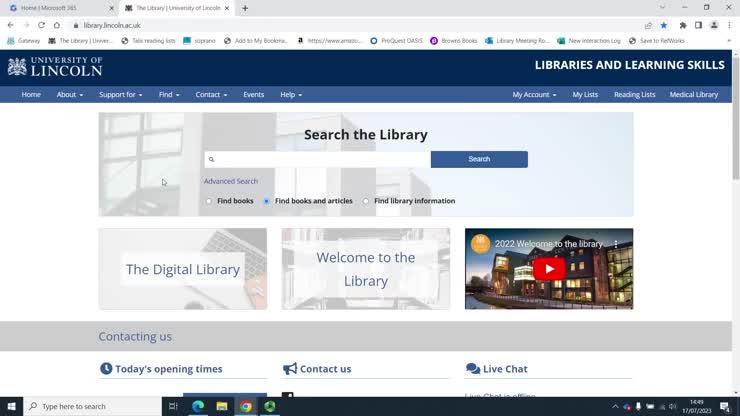The width and height of the screenshot is (740, 416).
Task: Click in the Search the Library input field
Action: tap(317, 159)
